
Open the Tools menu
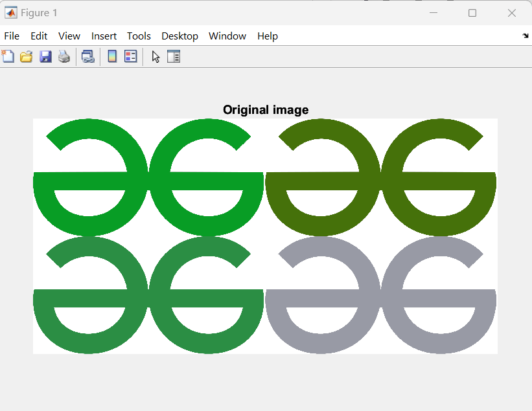(139, 36)
